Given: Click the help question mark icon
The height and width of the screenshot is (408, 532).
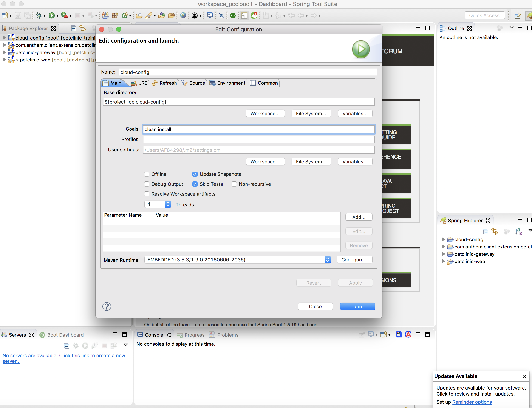Looking at the screenshot, I should pyautogui.click(x=107, y=307).
